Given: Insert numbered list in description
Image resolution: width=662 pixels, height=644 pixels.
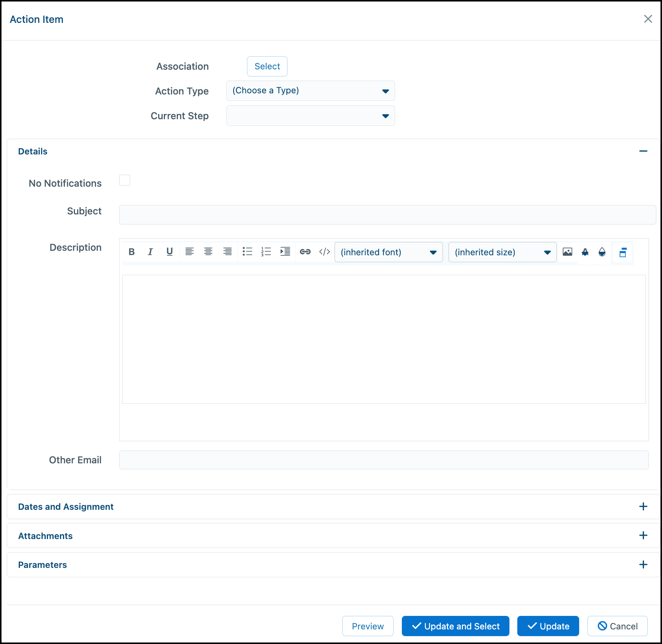Looking at the screenshot, I should click(x=266, y=252).
